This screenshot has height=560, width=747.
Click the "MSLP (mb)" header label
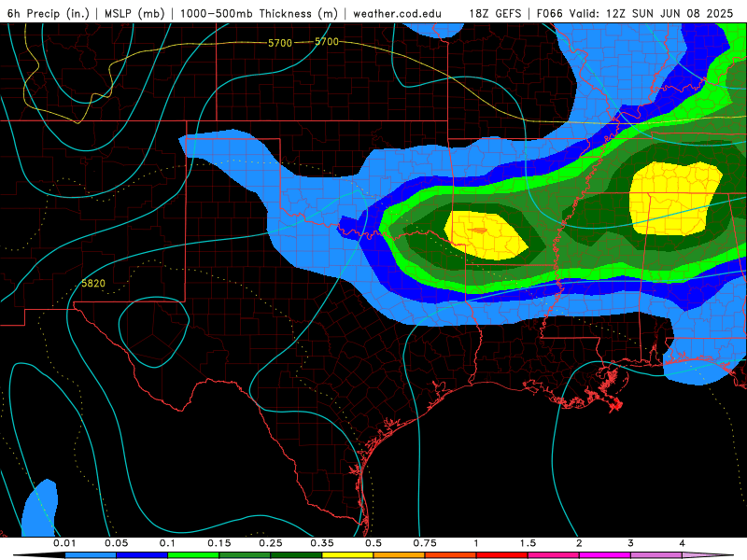point(134,13)
